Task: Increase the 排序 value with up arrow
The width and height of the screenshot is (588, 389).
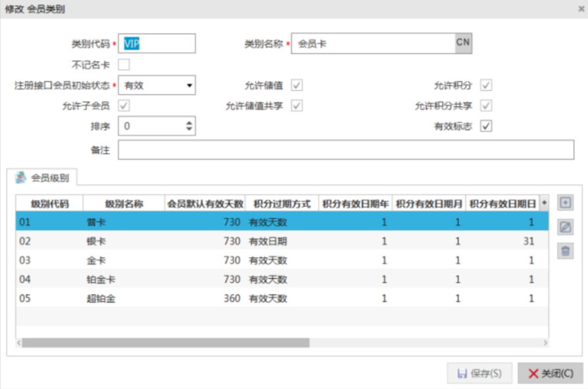Action: click(189, 122)
